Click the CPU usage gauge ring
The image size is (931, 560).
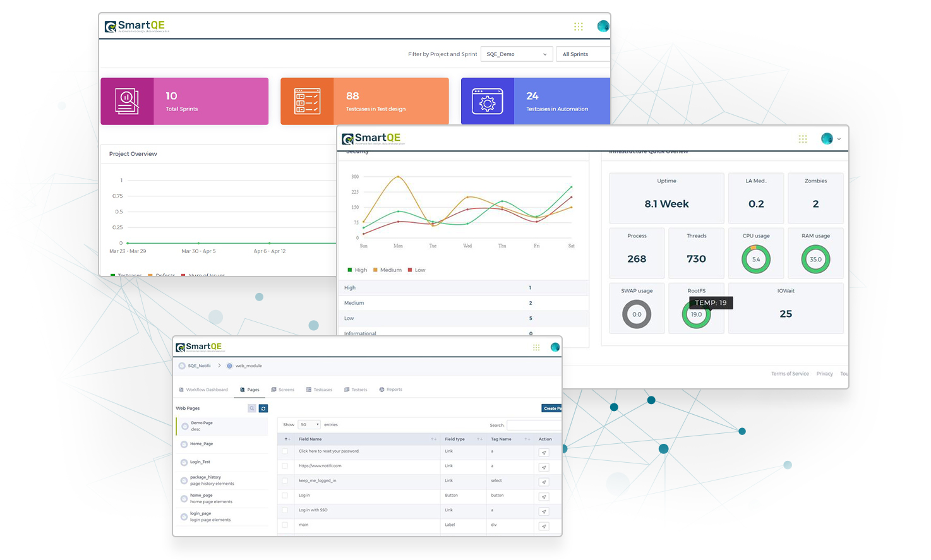(x=756, y=259)
